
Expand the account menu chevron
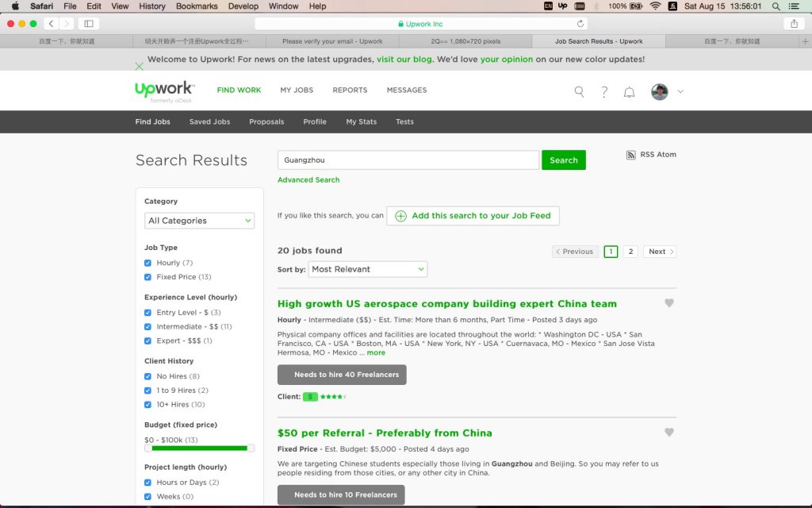680,91
